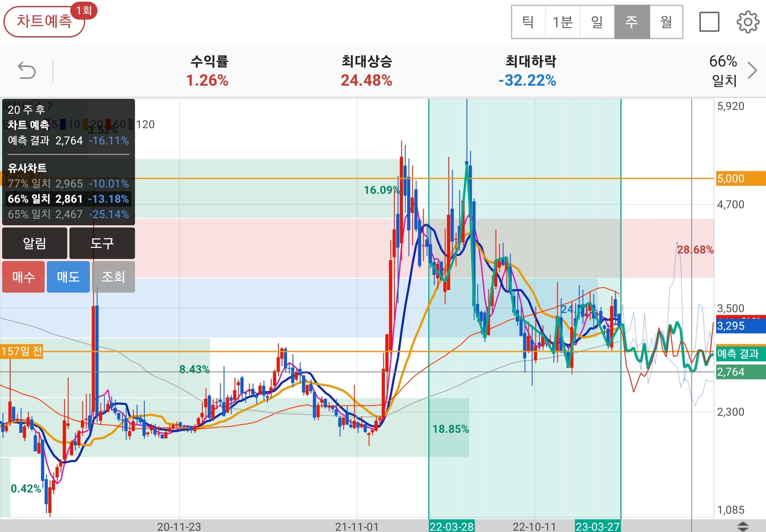Tap the 20-11-23 date axis label
Image resolution: width=766 pixels, height=532 pixels.
(x=179, y=527)
